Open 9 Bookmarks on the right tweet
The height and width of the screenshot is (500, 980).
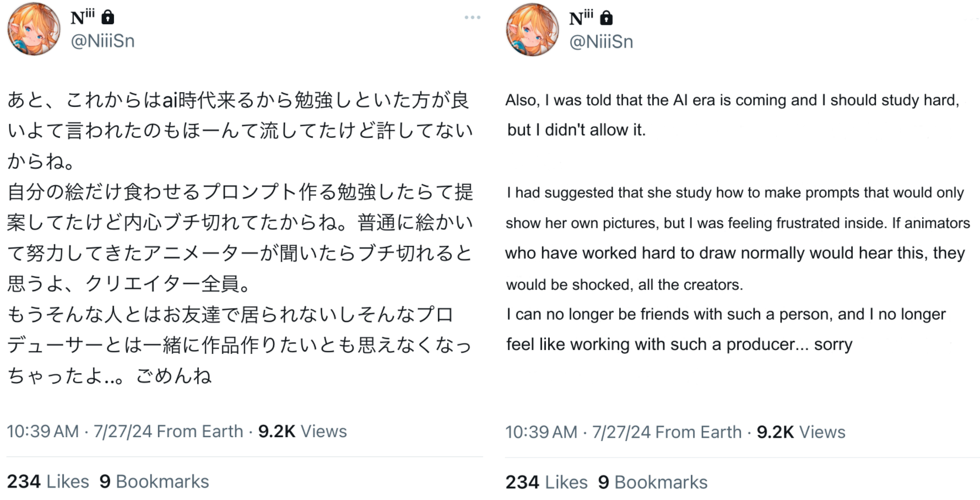tap(653, 482)
